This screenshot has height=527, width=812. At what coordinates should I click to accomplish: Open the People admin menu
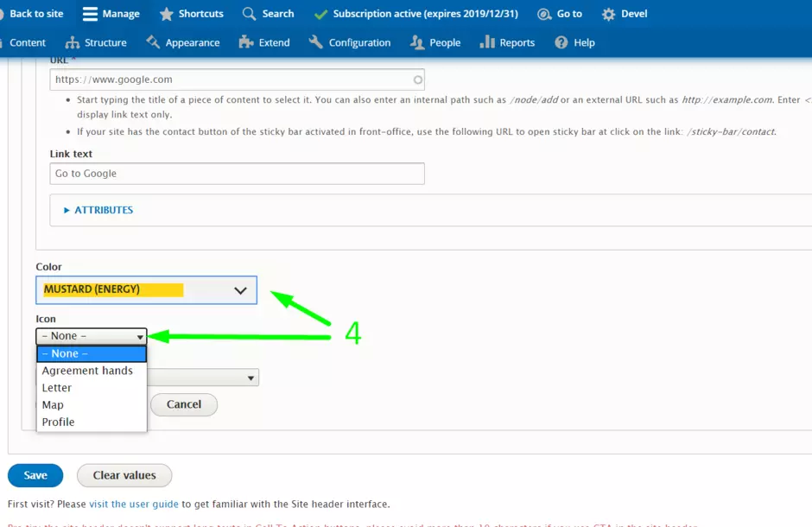click(435, 42)
